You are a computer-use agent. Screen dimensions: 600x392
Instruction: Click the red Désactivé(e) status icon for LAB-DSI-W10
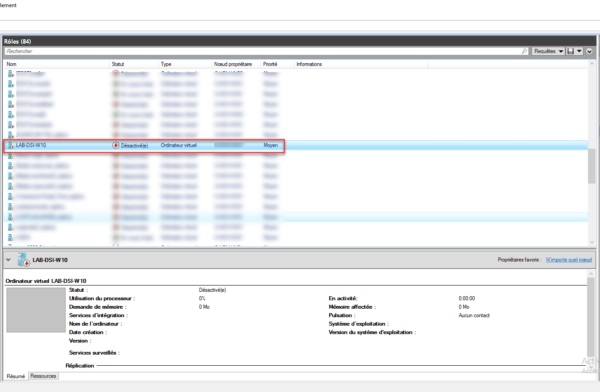point(116,145)
